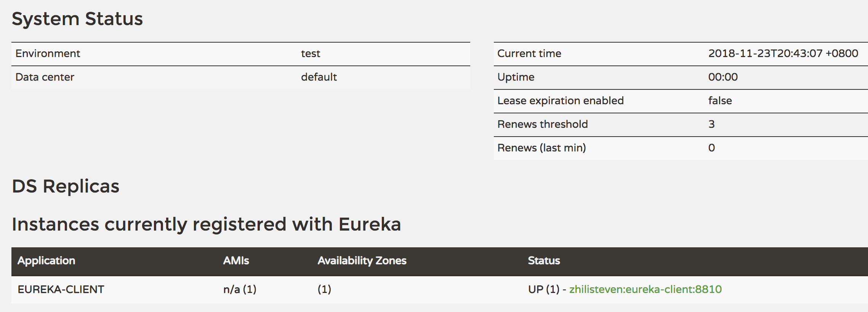Screen dimensions: 868x312
Task: Click the Lease expiration enabled label
Action: [x=561, y=101]
